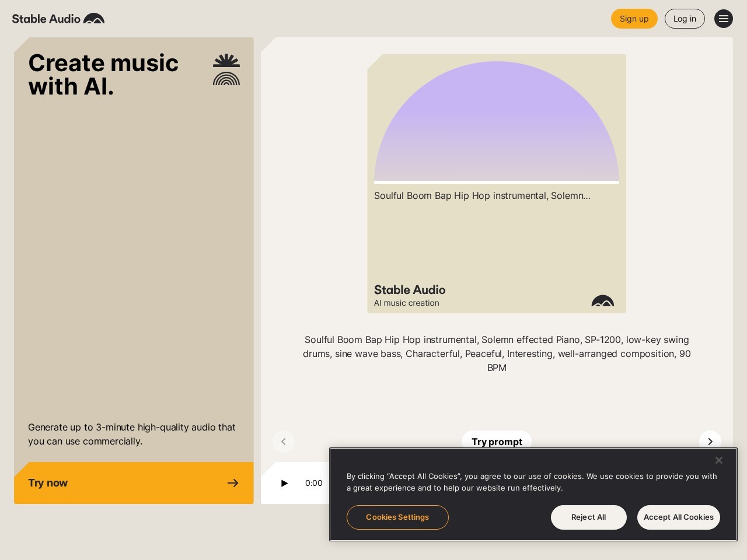Screen dimensions: 747x560
Task: Reject all cookies
Action: click(x=588, y=517)
